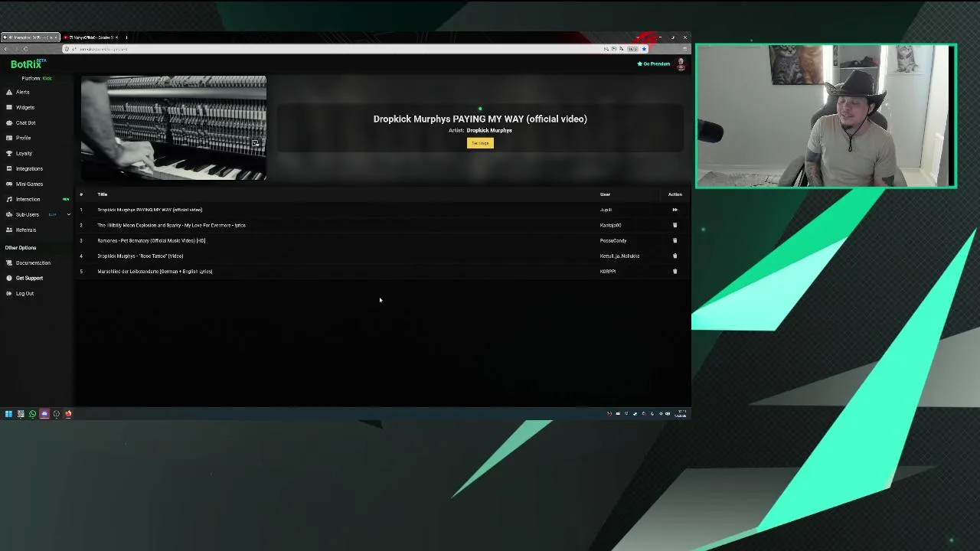The image size is (980, 551).
Task: Open WhatsApp from the taskbar
Action: point(32,414)
